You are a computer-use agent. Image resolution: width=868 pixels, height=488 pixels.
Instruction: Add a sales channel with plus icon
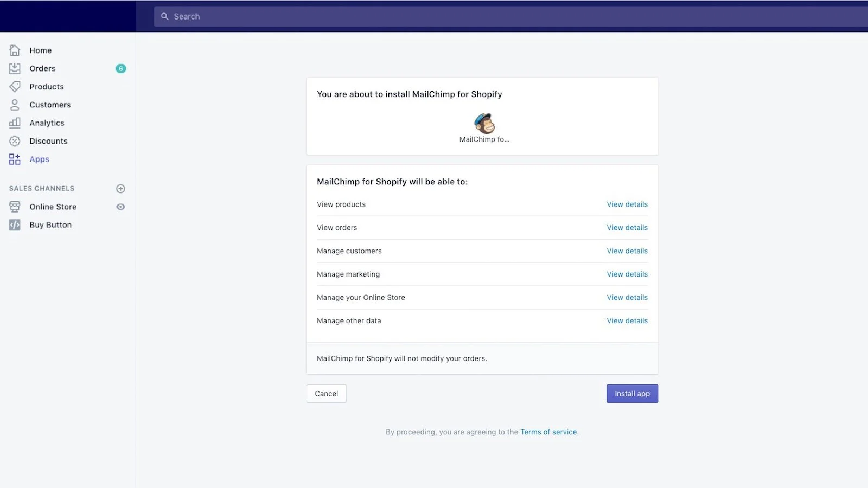click(x=120, y=189)
